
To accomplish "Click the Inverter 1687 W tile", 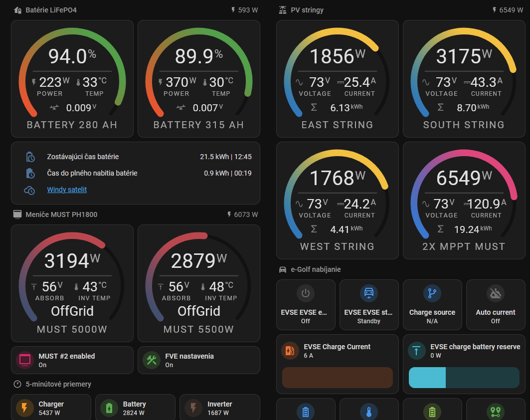I will [x=220, y=407].
